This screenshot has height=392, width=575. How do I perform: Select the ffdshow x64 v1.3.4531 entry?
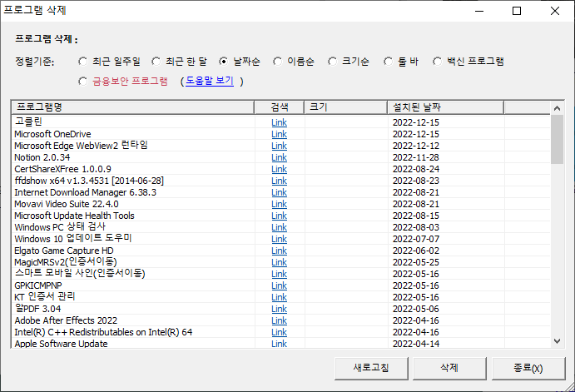(x=281, y=181)
